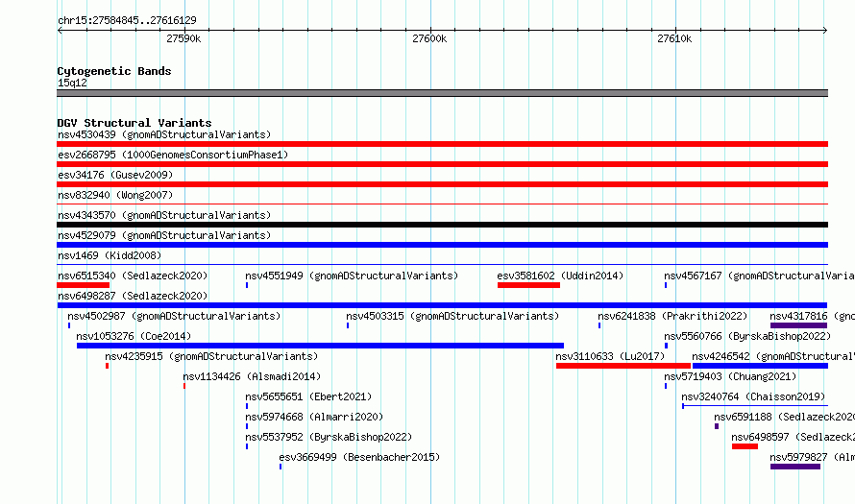
Task: Open nsv6591188 Sedlazeck variant label
Action: [x=784, y=417]
